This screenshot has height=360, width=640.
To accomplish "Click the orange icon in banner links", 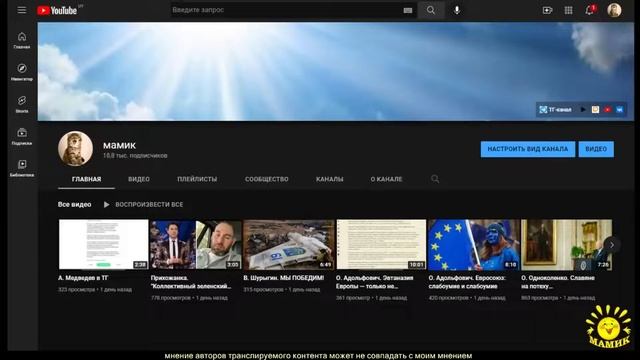I will tap(595, 109).
